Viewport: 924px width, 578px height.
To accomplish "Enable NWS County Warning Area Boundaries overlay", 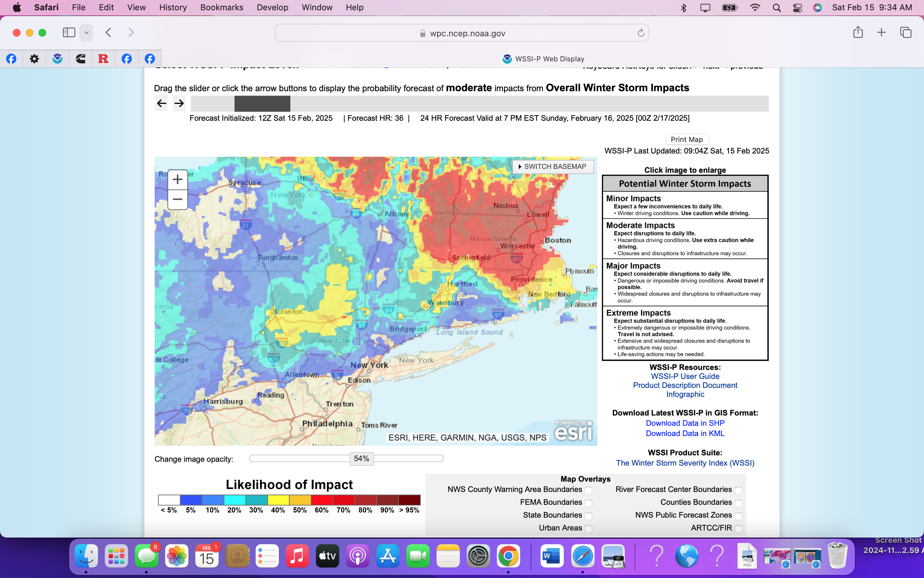I will 588,490.
